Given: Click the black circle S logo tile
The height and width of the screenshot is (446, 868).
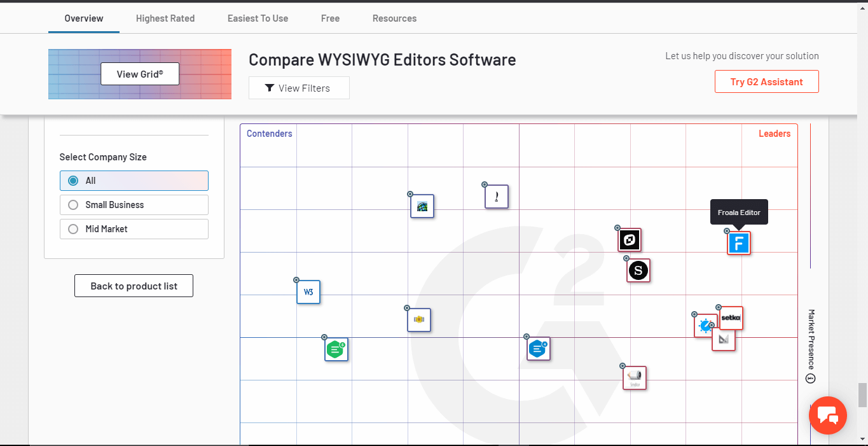Looking at the screenshot, I should click(x=638, y=270).
